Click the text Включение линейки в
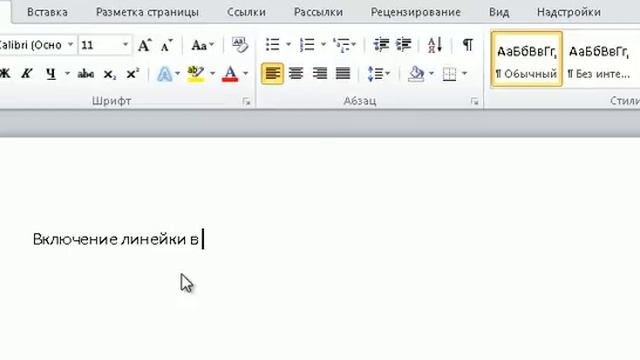Image resolution: width=640 pixels, height=360 pixels. [116, 239]
